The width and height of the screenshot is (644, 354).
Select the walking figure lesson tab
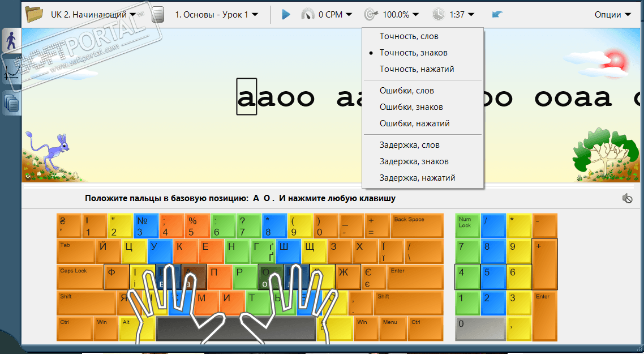(11, 40)
